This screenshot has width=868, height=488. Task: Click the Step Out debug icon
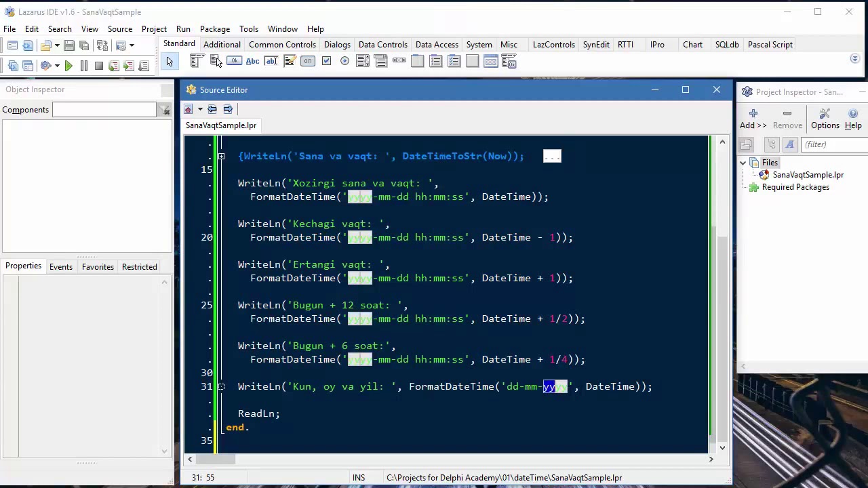point(144,66)
